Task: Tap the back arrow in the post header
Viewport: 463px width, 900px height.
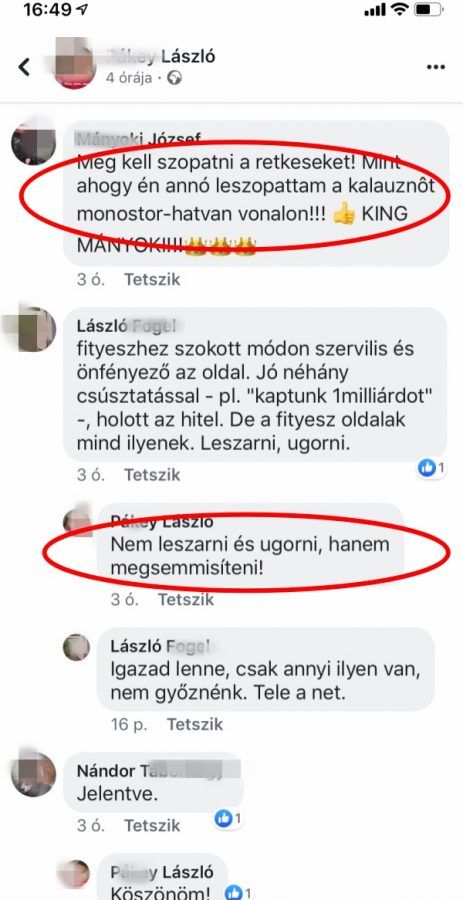Action: pos(24,67)
